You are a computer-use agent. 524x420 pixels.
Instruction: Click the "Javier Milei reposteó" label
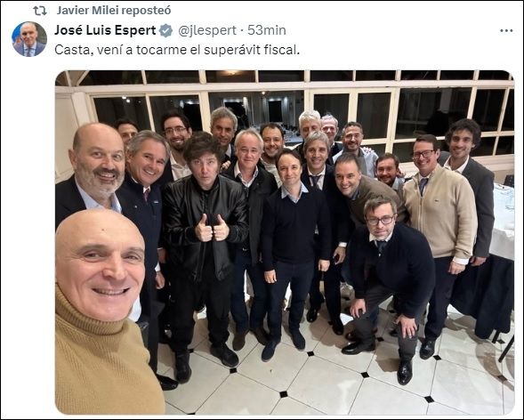tap(114, 11)
